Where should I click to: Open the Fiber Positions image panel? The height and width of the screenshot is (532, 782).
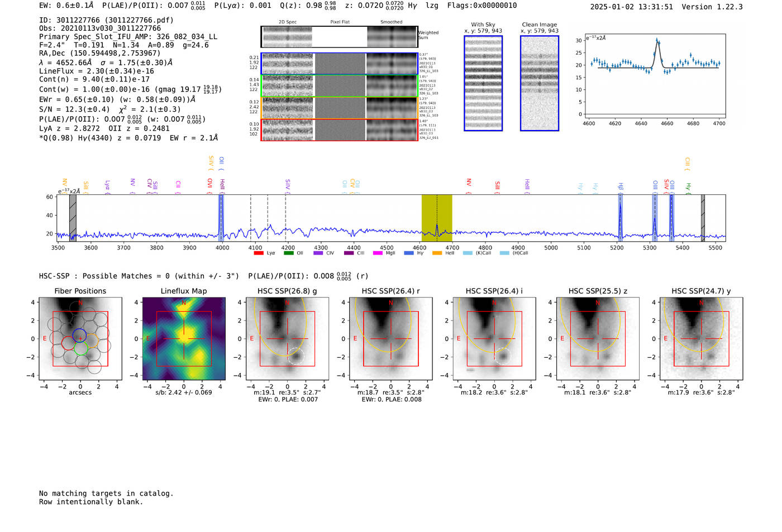point(80,339)
